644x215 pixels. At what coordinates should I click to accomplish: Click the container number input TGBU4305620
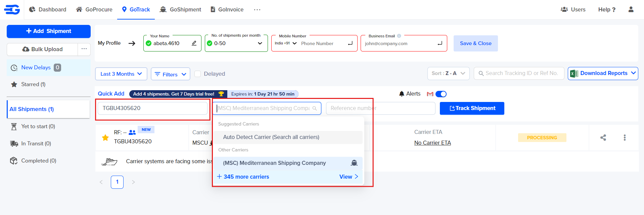click(152, 108)
